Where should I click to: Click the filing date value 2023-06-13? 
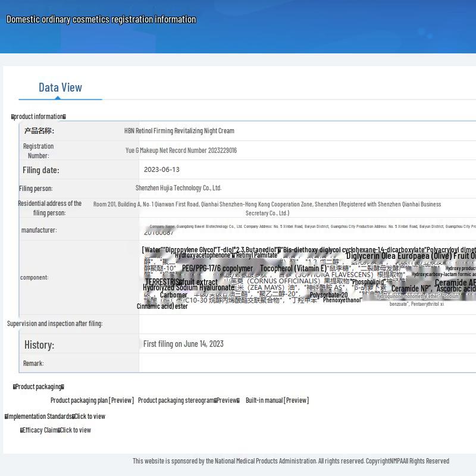click(161, 170)
